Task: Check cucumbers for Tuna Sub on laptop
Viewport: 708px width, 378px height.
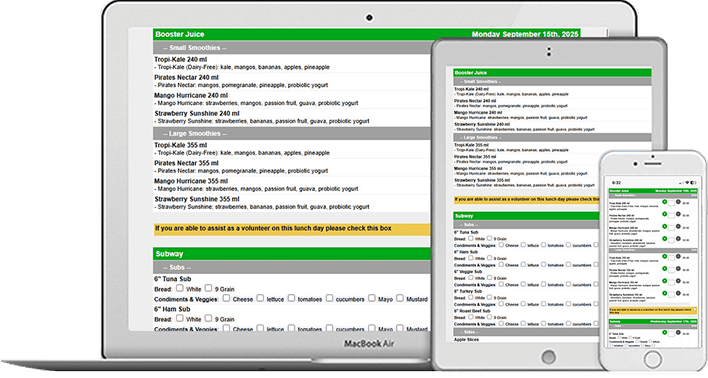Action: click(329, 298)
